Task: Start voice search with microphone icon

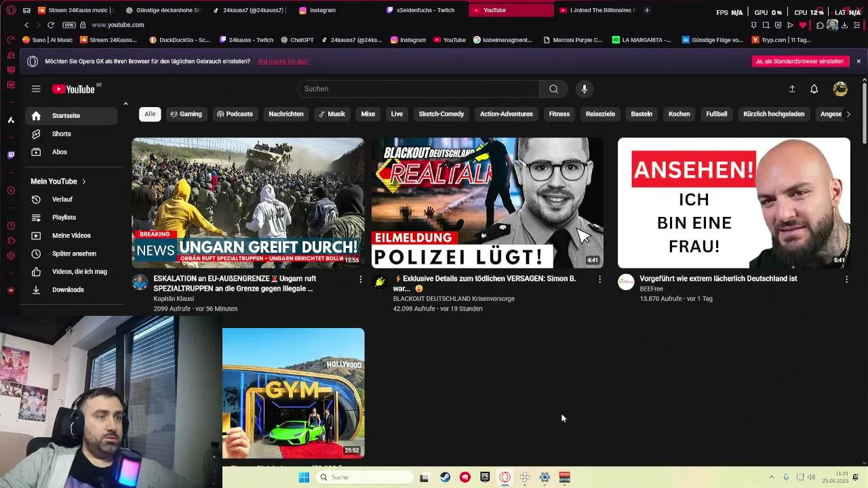Action: (584, 89)
